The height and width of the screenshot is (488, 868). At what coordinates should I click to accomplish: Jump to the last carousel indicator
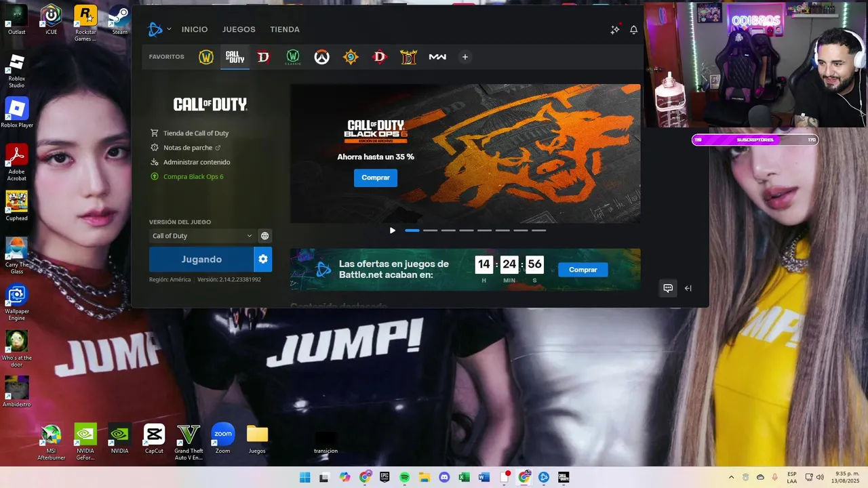[538, 230]
